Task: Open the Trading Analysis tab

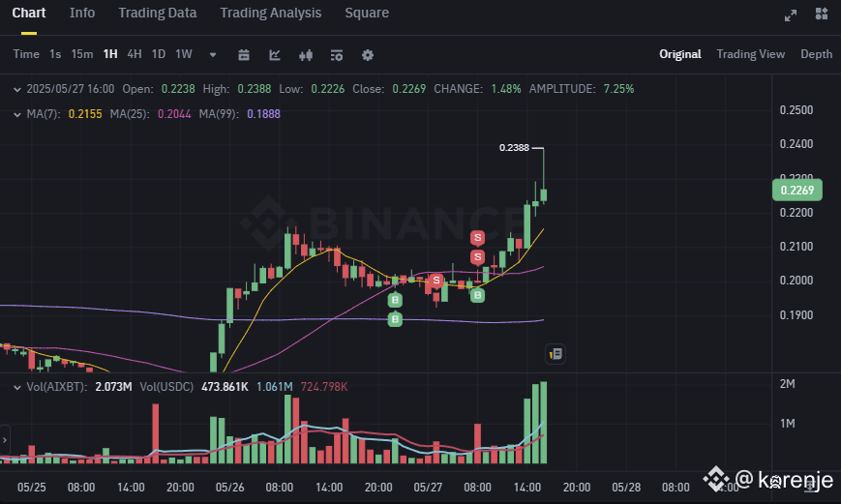Action: point(270,13)
